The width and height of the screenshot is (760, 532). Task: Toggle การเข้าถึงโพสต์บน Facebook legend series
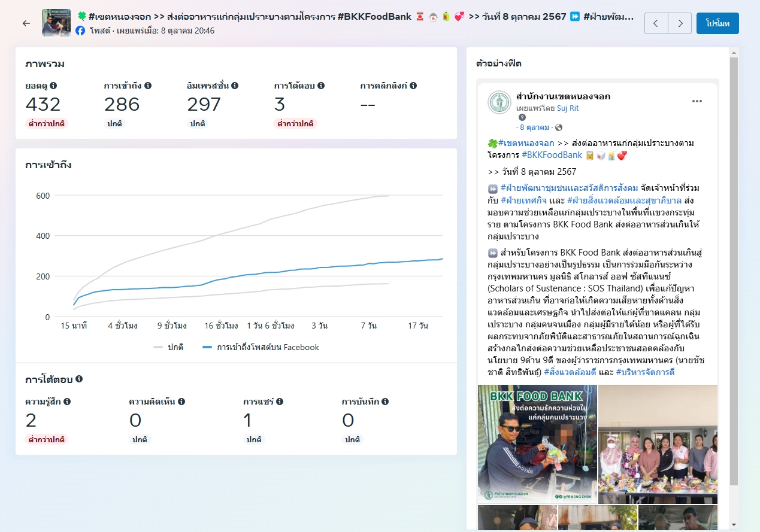pyautogui.click(x=261, y=347)
